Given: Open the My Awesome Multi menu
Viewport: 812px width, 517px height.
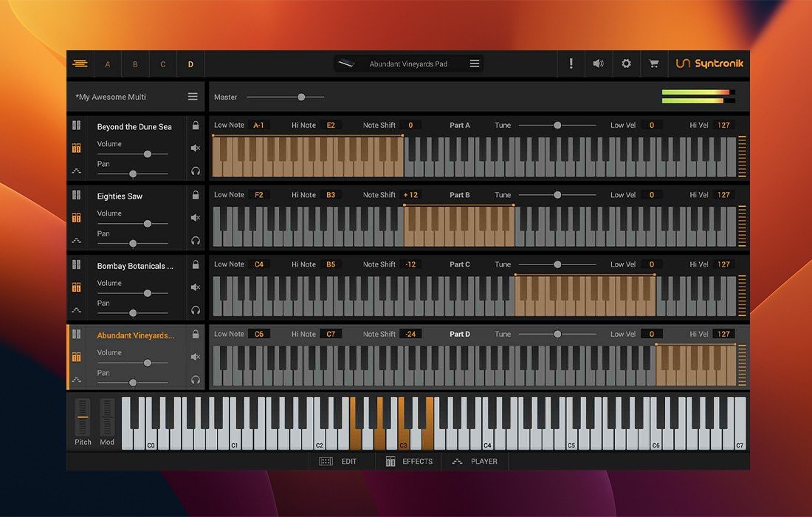Looking at the screenshot, I should [x=193, y=97].
